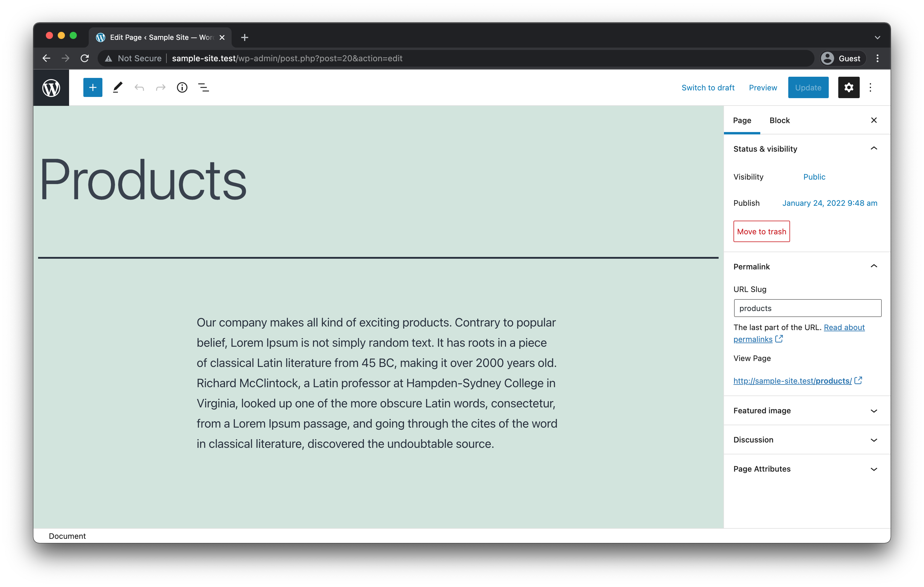Open the block inserter
This screenshot has height=587, width=924.
tap(93, 87)
